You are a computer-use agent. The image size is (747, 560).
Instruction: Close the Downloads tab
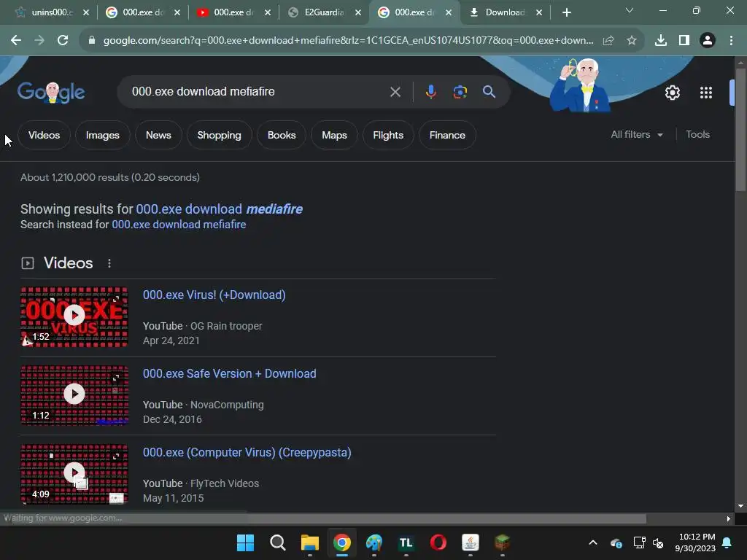tap(539, 12)
